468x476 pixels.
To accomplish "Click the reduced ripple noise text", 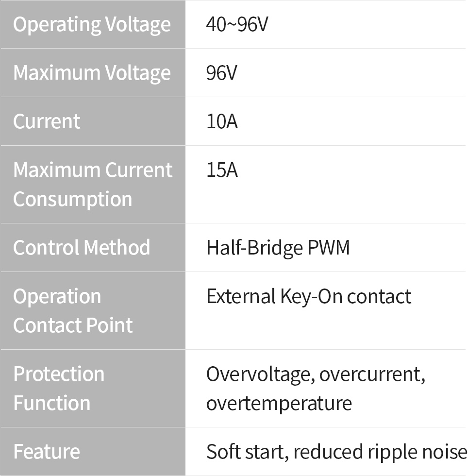I will 380,452.
